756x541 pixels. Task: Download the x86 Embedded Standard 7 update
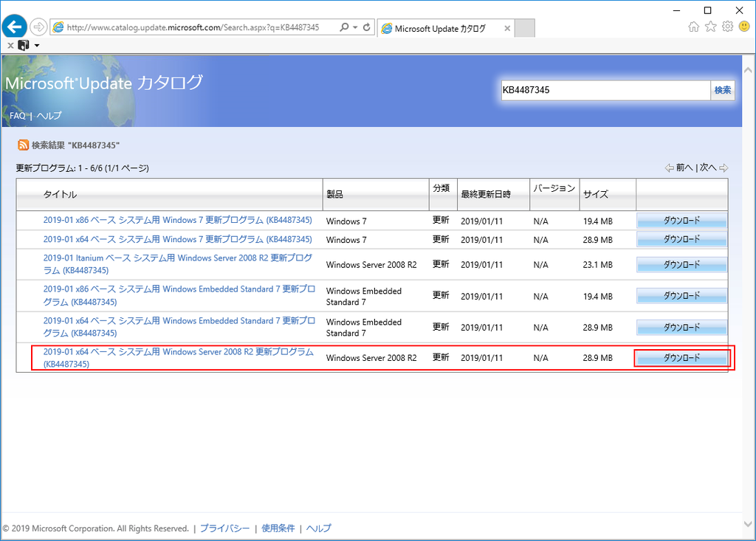[681, 295]
